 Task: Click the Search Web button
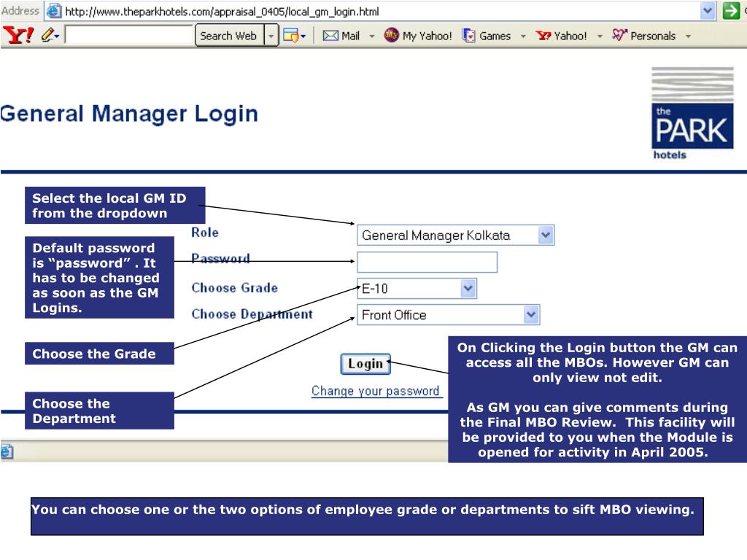[x=229, y=36]
